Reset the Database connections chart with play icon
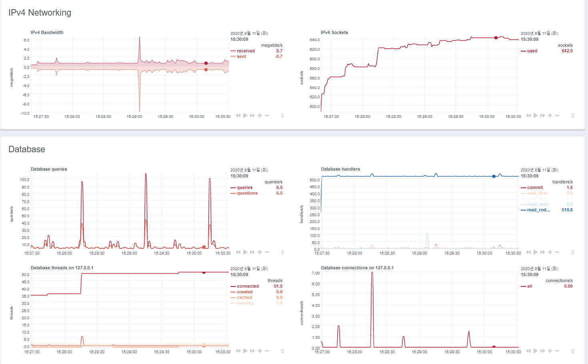This screenshot has height=364, width=588. click(536, 351)
